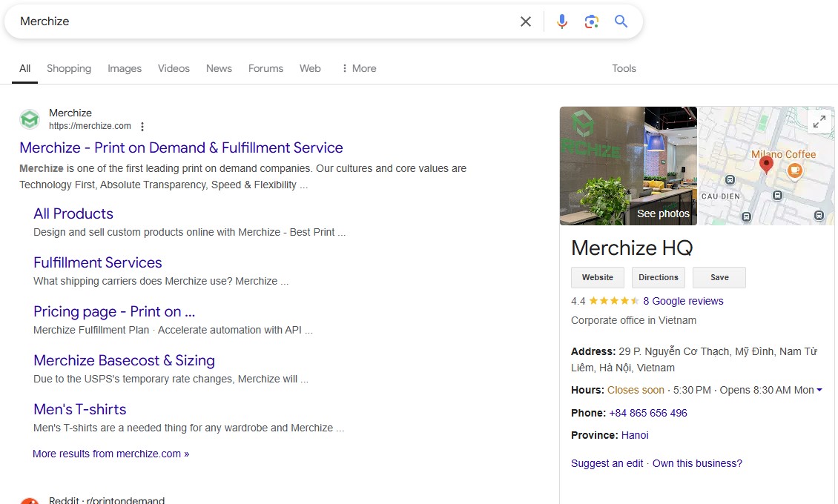Click the Website button in Merchize HQ panel
The width and height of the screenshot is (838, 504).
point(598,278)
